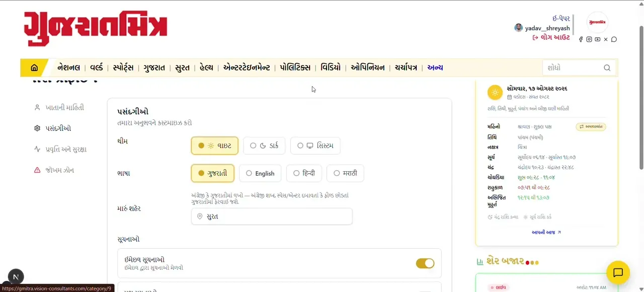Open the chat bubble icon beside X icon
The width and height of the screenshot is (644, 292).
click(614, 39)
